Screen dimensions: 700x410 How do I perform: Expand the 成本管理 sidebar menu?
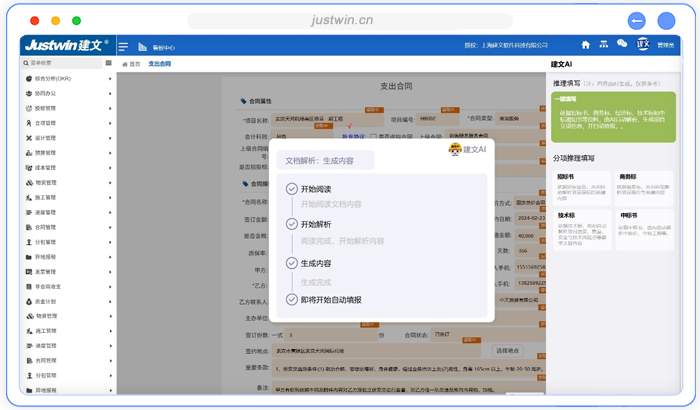tap(66, 167)
